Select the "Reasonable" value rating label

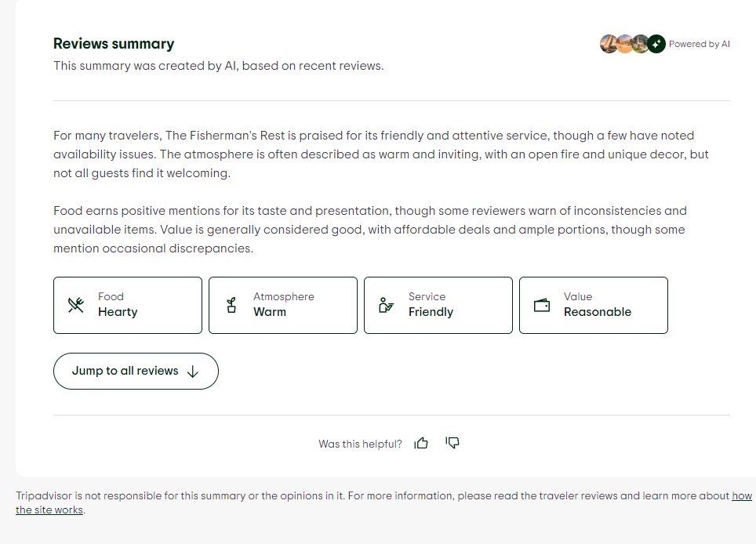(597, 312)
